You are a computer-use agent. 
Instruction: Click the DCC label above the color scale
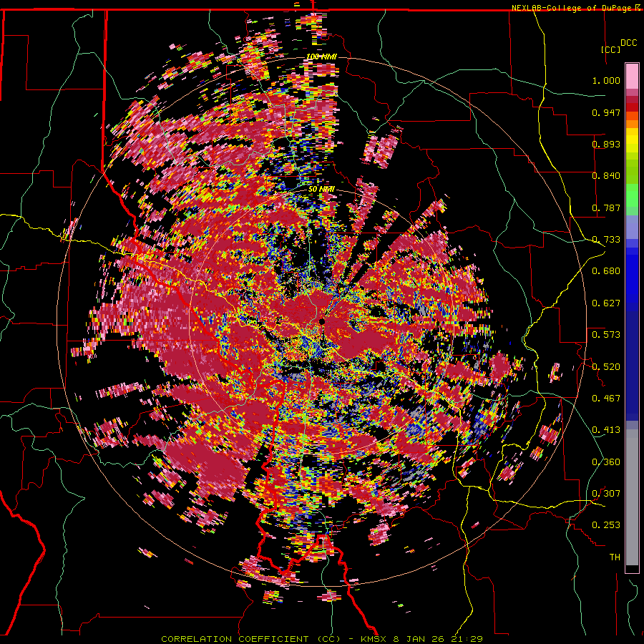628,43
